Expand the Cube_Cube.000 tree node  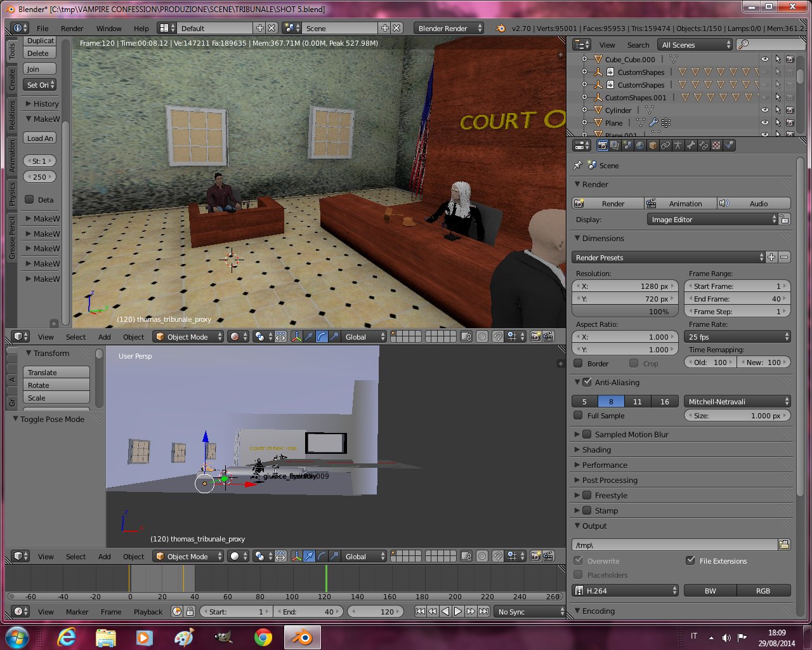(x=584, y=59)
